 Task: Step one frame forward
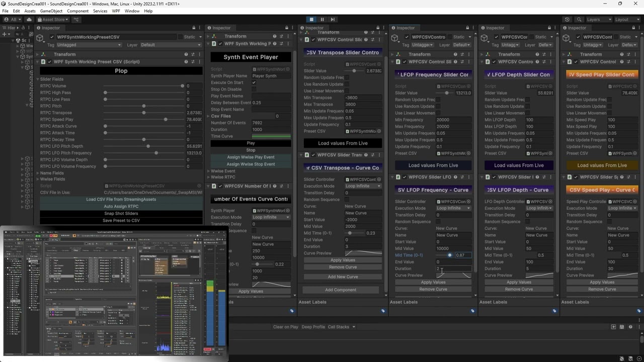(333, 20)
